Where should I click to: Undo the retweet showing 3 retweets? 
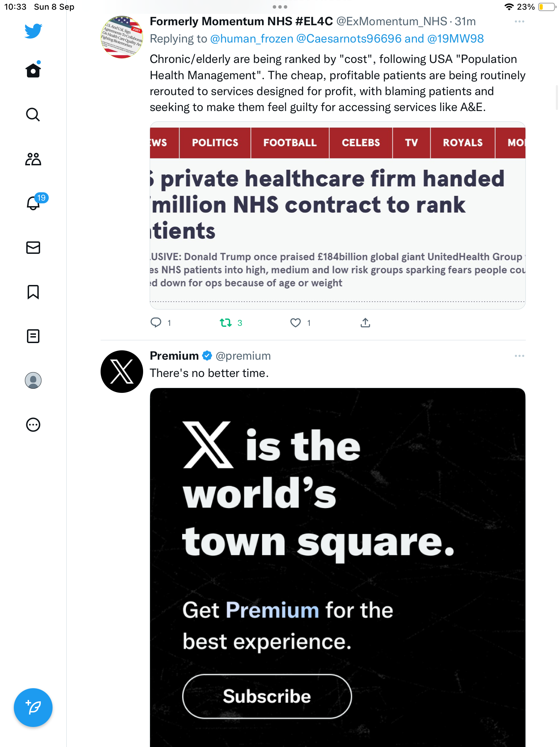[x=226, y=323]
